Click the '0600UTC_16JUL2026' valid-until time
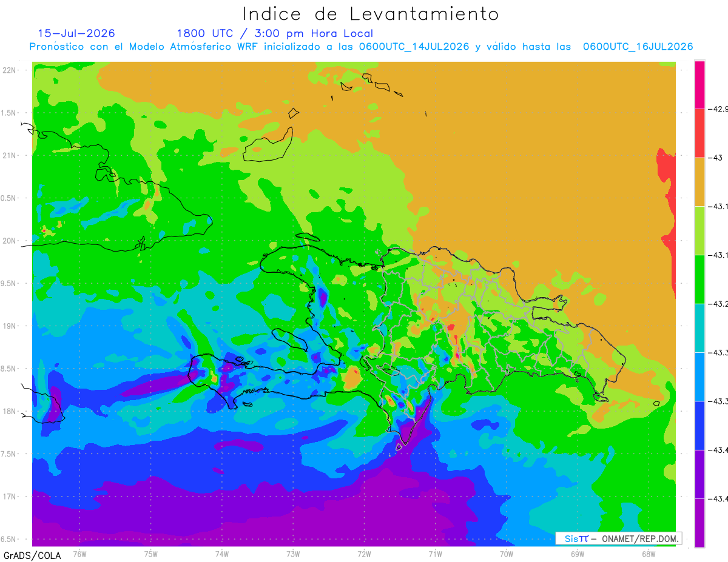Viewport: 728px width, 562px height. pyautogui.click(x=638, y=47)
